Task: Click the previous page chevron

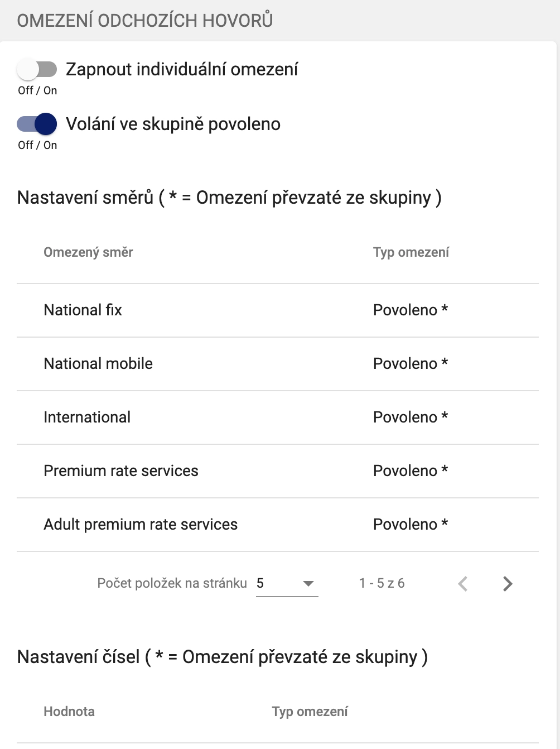Action: [463, 583]
